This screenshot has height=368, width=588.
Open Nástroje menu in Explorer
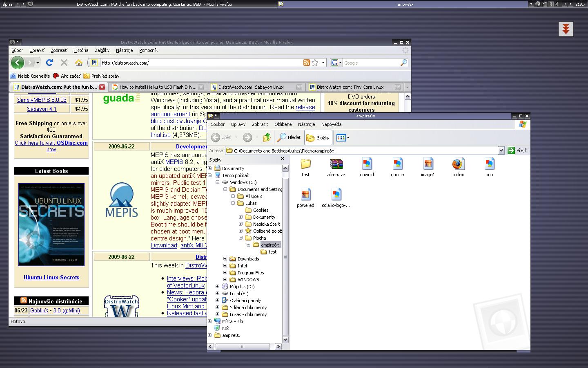pyautogui.click(x=306, y=124)
